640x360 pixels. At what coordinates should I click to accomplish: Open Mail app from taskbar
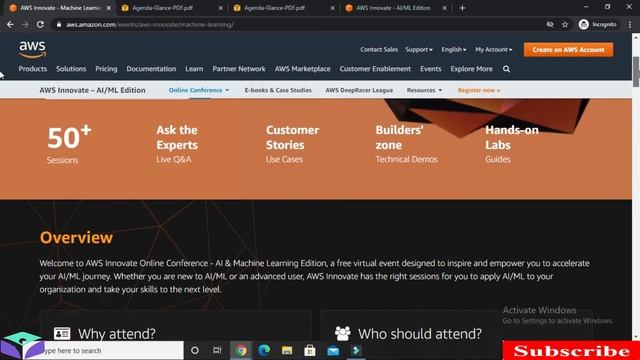[333, 350]
